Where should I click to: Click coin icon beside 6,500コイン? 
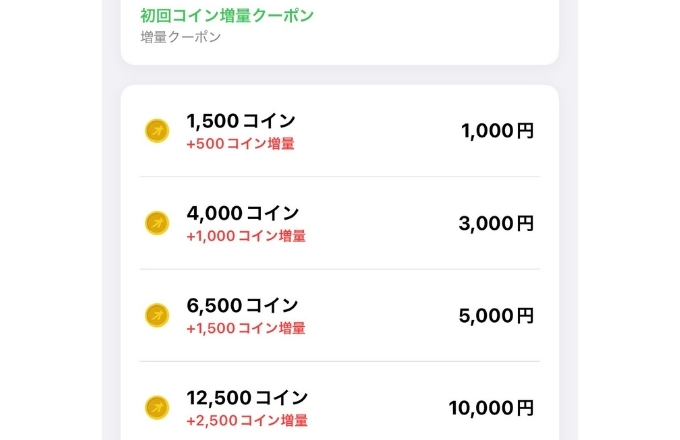(x=157, y=315)
